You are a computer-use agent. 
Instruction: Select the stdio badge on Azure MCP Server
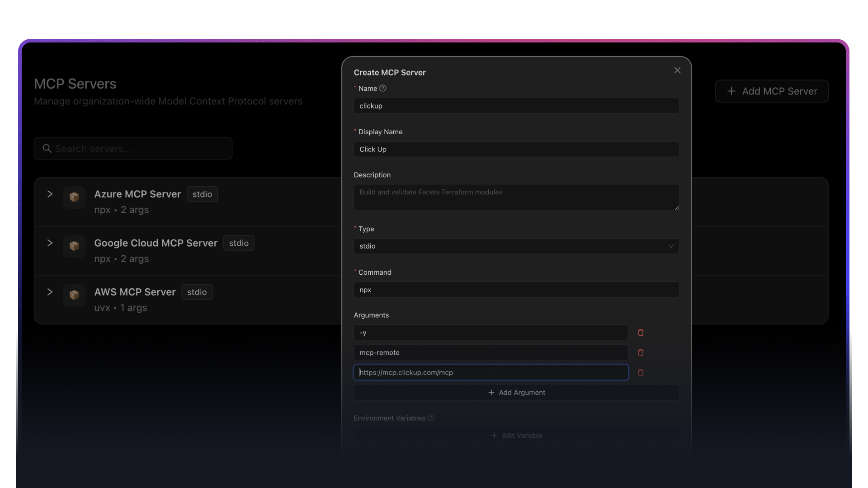click(202, 194)
